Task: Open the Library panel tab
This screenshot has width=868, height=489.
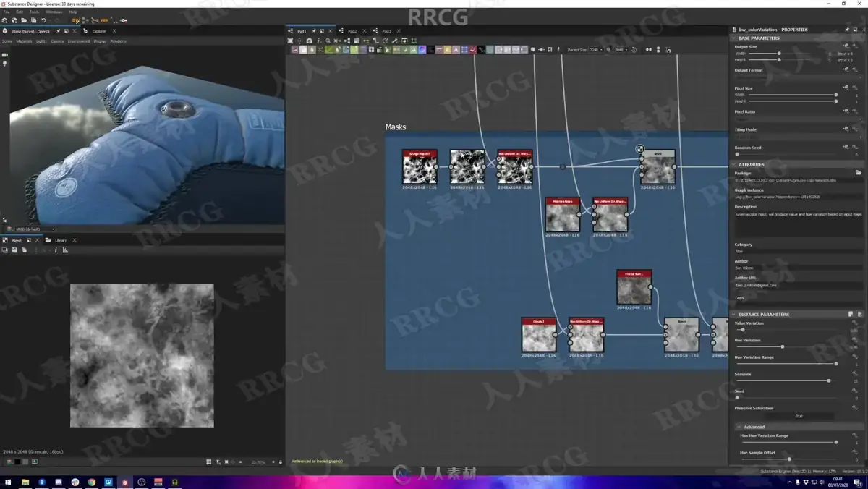Action: (x=61, y=240)
